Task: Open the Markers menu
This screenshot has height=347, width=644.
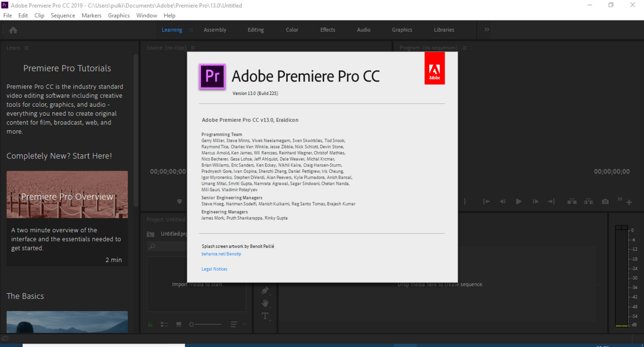Action: (x=91, y=16)
